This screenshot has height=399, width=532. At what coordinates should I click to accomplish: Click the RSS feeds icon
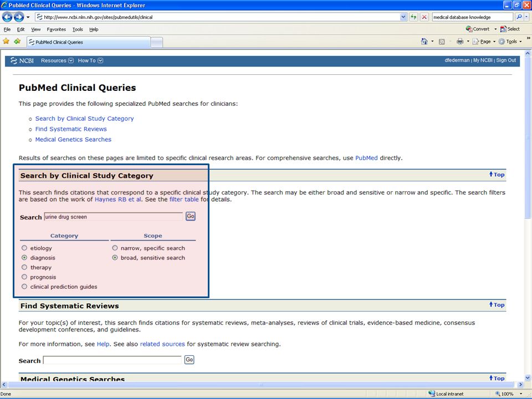(x=442, y=42)
